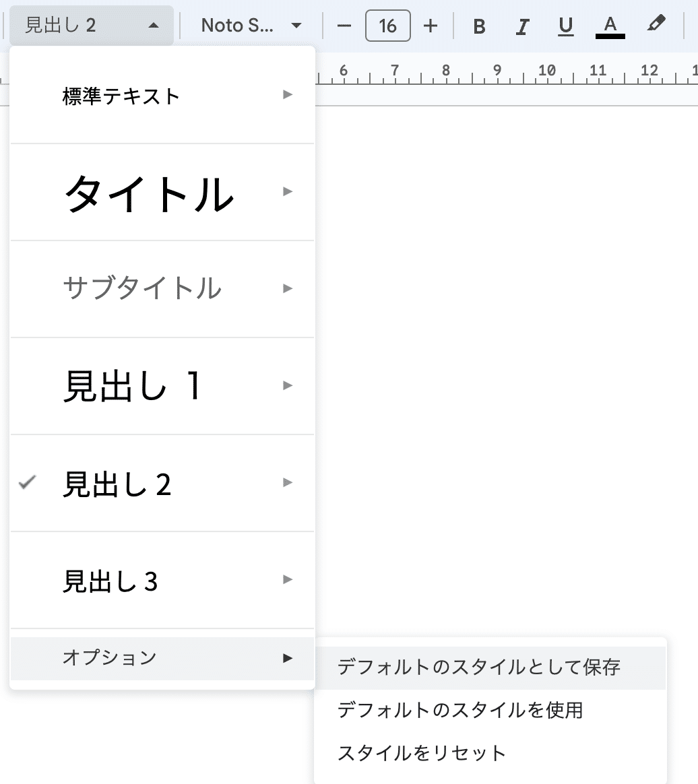Toggle underline formatting
Screen dimensions: 698x784
click(565, 26)
